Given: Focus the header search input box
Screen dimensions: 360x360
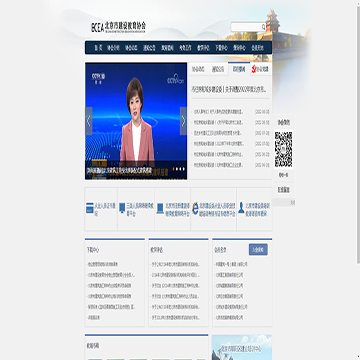Looking at the screenshot, I should (246, 27).
